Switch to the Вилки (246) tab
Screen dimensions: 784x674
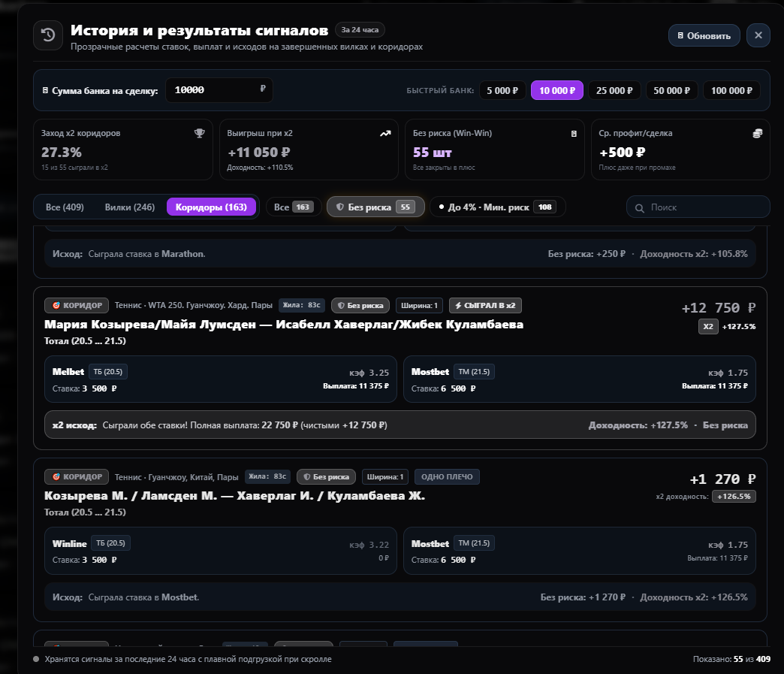pos(129,207)
